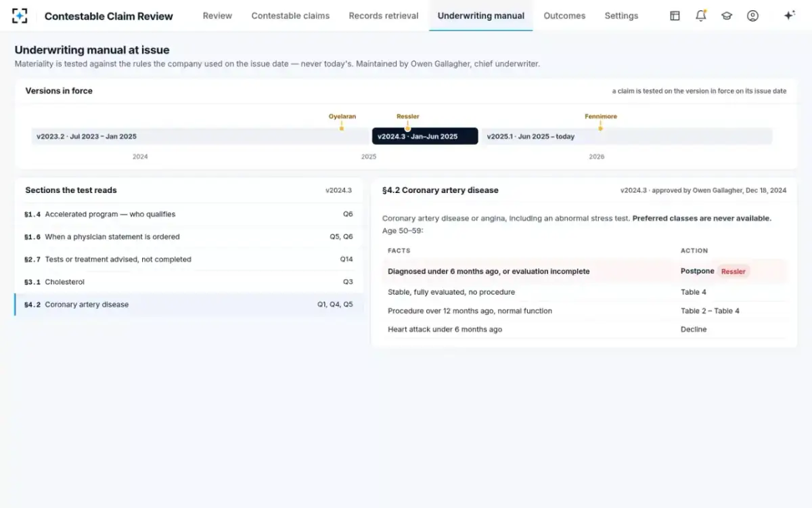Click the 'Table 2 – Table 4' action cell
This screenshot has width=812, height=508.
710,311
